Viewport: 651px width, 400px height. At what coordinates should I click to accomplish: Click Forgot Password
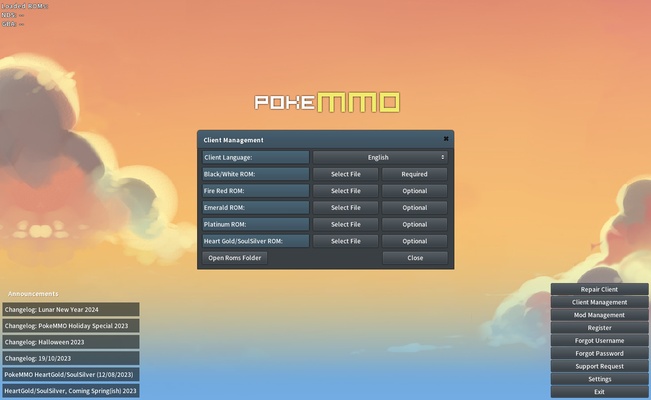pyautogui.click(x=599, y=353)
